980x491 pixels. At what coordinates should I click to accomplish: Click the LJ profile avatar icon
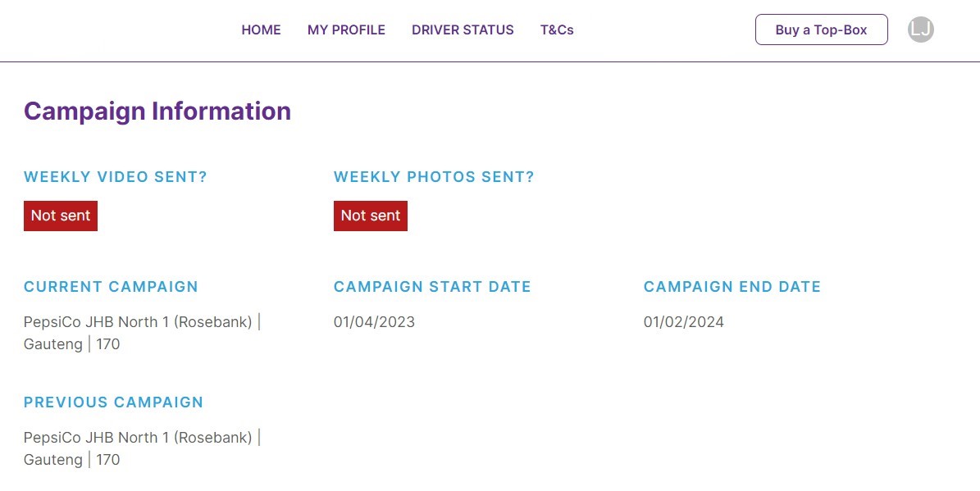coord(920,30)
